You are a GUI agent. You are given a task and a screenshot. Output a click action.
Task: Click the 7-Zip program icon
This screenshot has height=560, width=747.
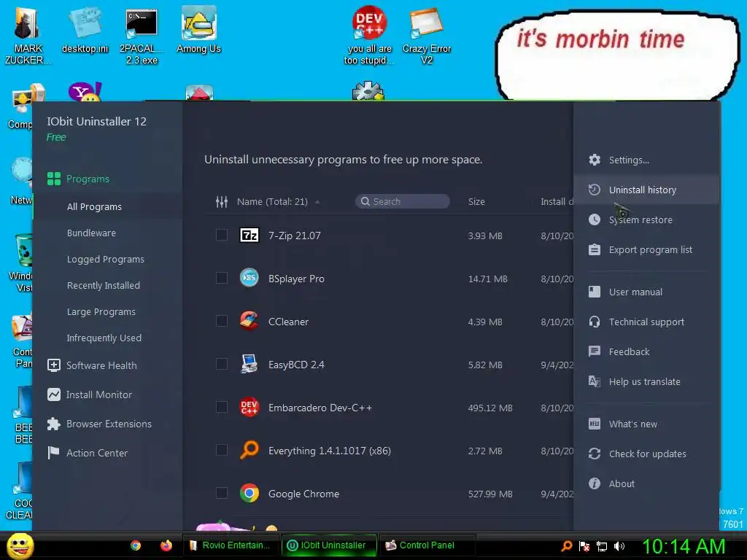point(249,235)
